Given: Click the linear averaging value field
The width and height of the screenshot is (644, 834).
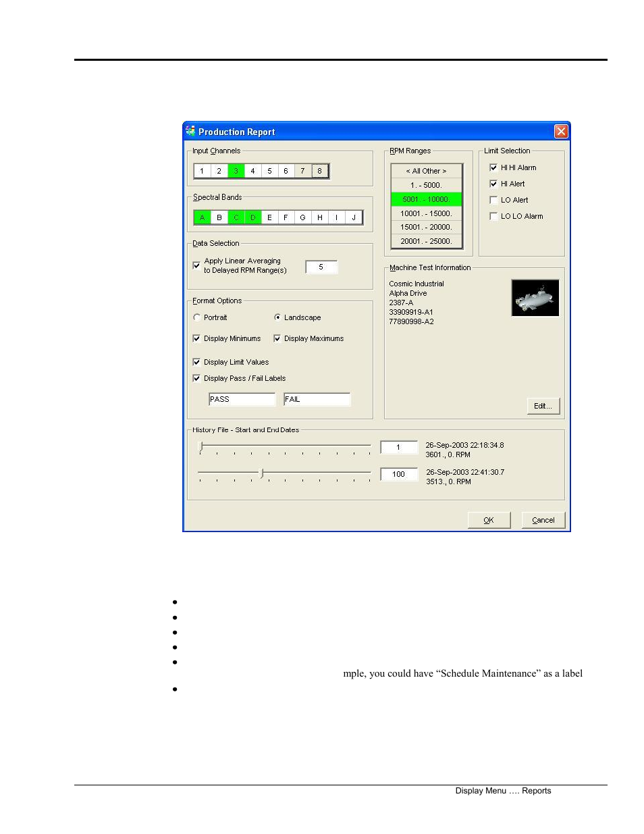Looking at the screenshot, I should click(x=321, y=267).
